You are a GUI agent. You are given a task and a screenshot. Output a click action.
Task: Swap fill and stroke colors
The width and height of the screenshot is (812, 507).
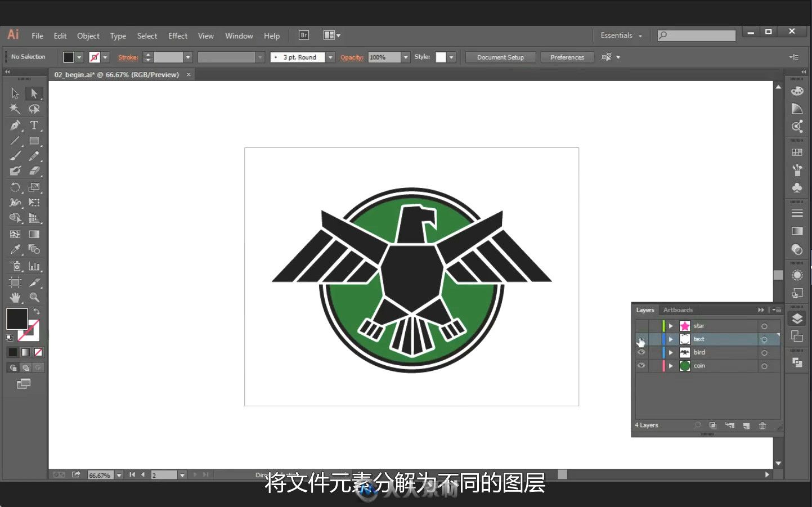37,311
